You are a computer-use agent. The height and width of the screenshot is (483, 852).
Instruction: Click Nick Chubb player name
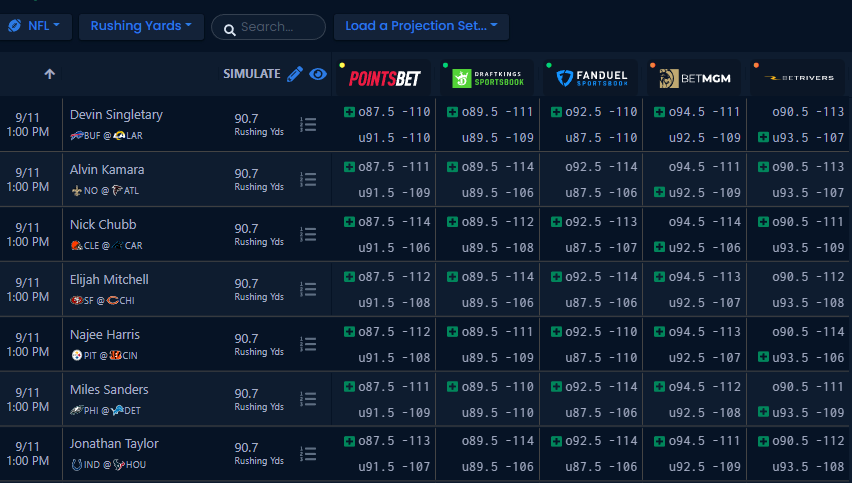coord(103,224)
